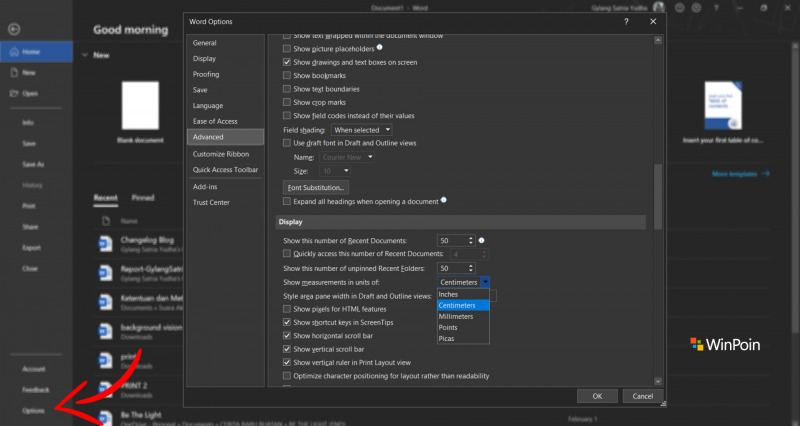Image resolution: width=800 pixels, height=426 pixels.
Task: Increase the unpinned Recent Folders spinner
Action: coord(471,265)
